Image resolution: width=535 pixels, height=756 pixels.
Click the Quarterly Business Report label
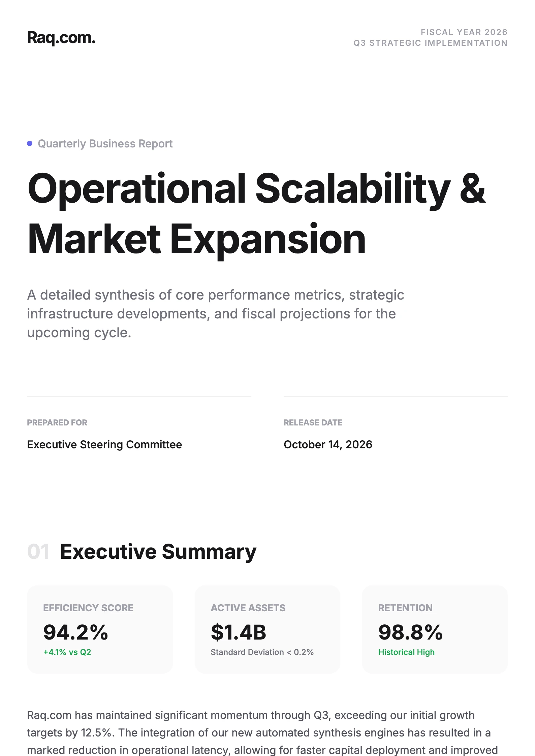coord(105,144)
